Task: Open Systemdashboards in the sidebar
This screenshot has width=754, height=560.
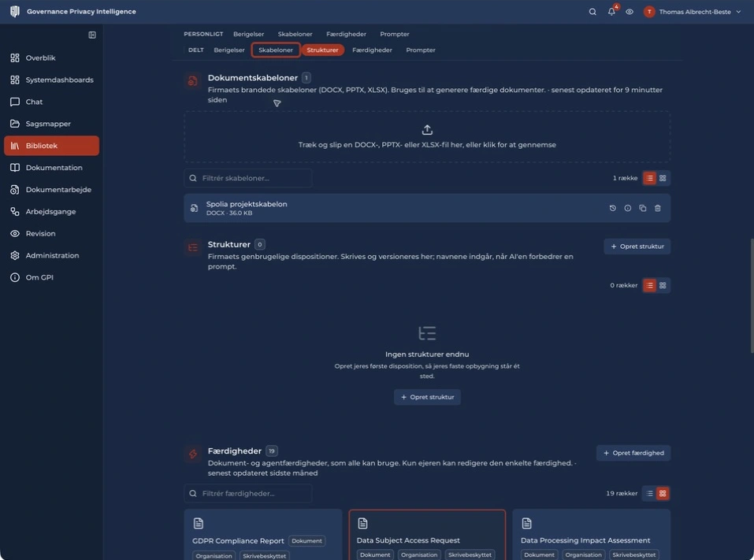Action: coord(51,80)
